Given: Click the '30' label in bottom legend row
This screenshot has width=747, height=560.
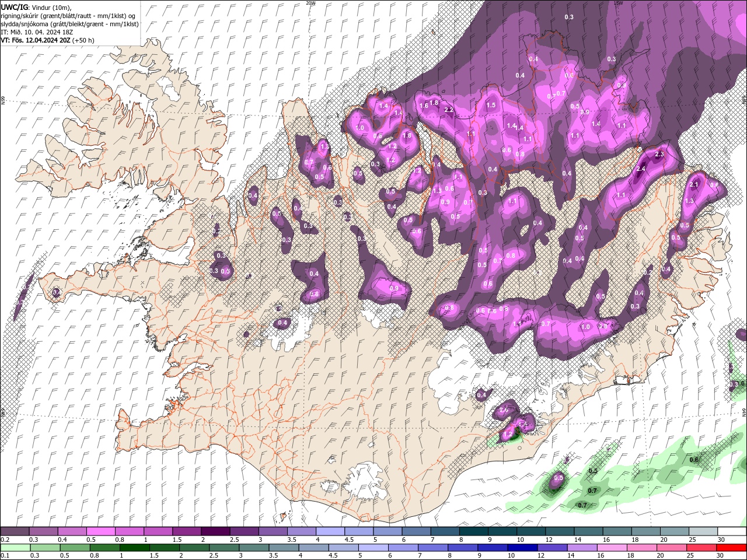Looking at the screenshot, I should pos(720,556).
